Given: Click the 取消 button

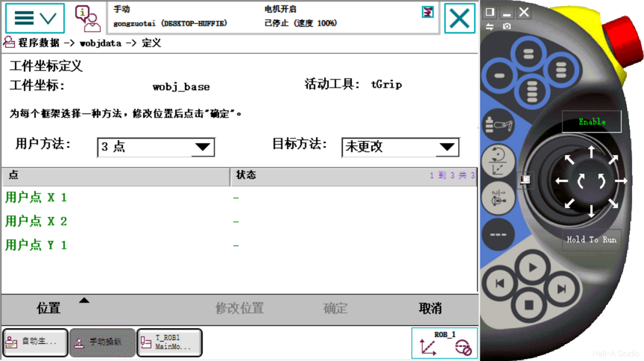Looking at the screenshot, I should (x=430, y=308).
